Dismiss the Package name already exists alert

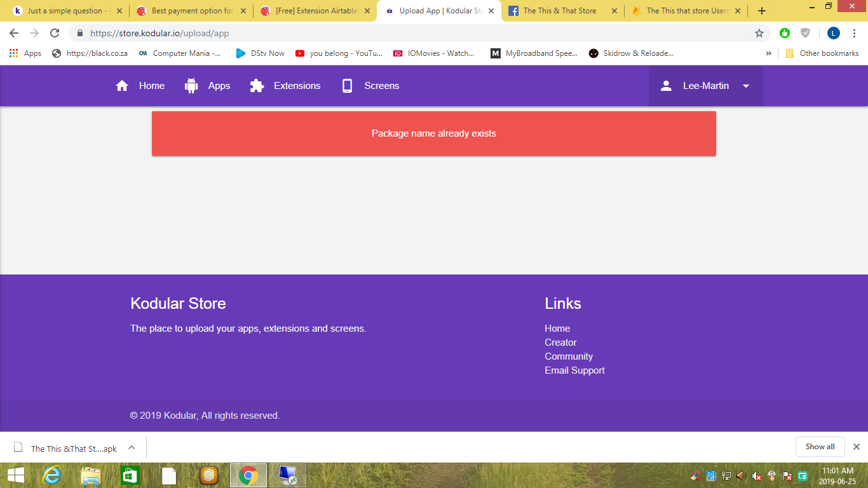[433, 133]
